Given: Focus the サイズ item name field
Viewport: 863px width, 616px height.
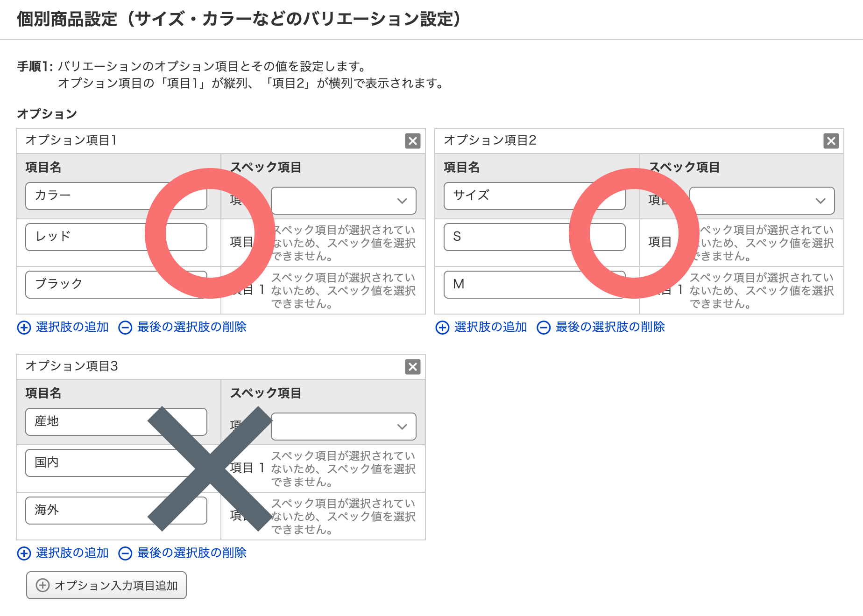Looking at the screenshot, I should pyautogui.click(x=535, y=196).
